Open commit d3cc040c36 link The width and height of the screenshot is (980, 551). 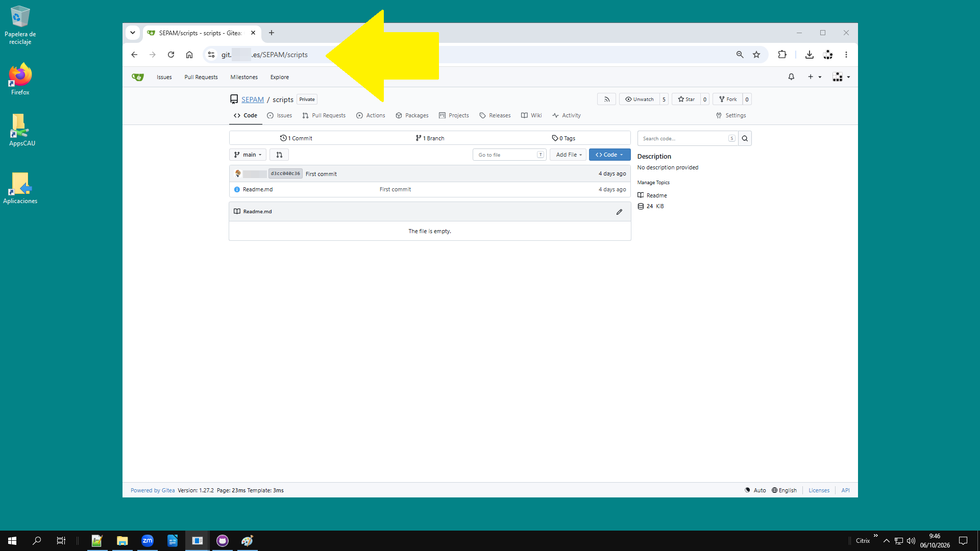point(285,174)
